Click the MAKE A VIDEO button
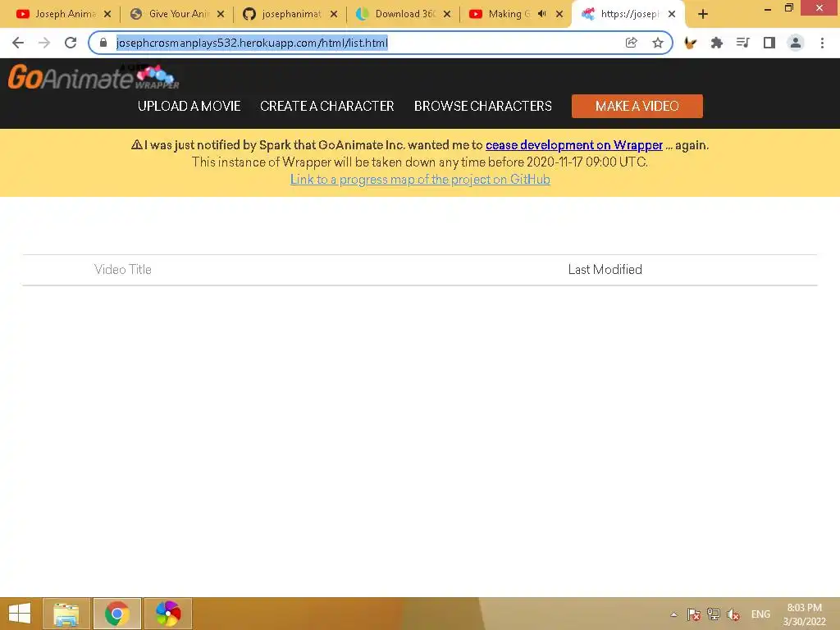 tap(637, 106)
